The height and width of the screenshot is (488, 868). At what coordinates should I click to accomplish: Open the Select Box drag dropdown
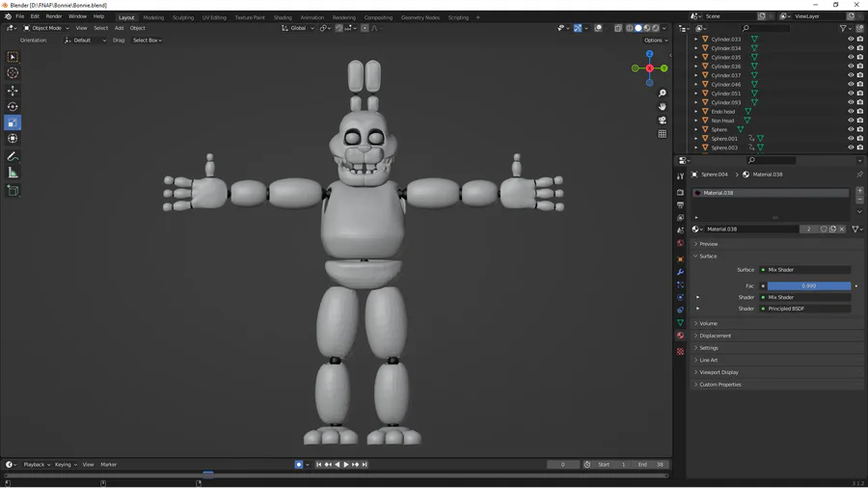click(x=148, y=41)
